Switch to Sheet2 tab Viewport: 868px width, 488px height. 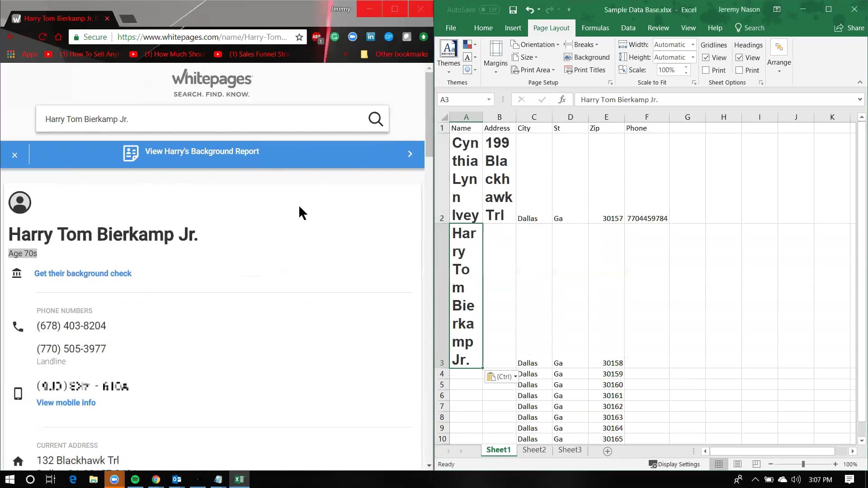click(x=534, y=450)
